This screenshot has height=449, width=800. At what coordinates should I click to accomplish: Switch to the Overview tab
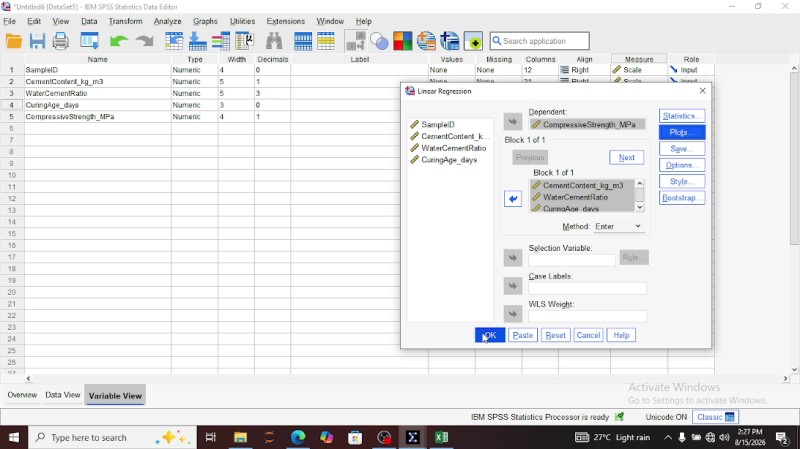22,395
